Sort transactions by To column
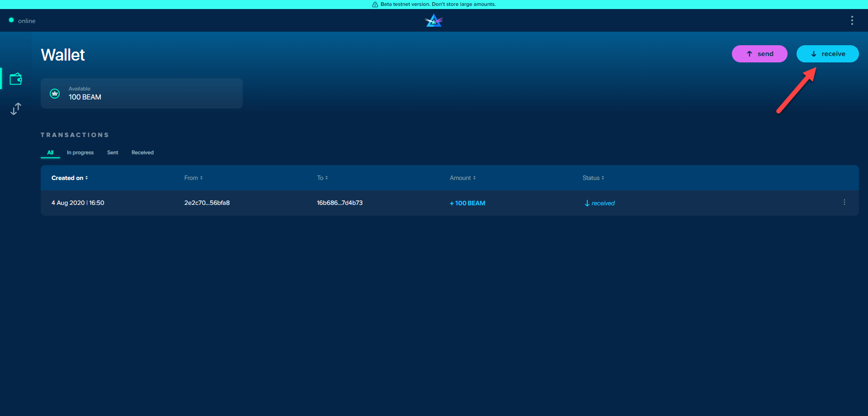 (322, 178)
